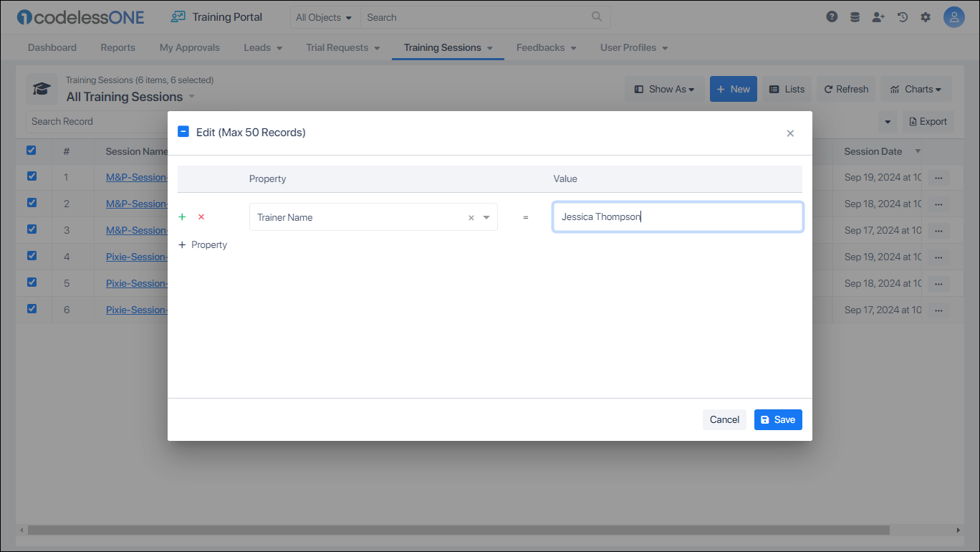Clear the Jessica Thompson value field
The image size is (980, 552).
[x=677, y=216]
